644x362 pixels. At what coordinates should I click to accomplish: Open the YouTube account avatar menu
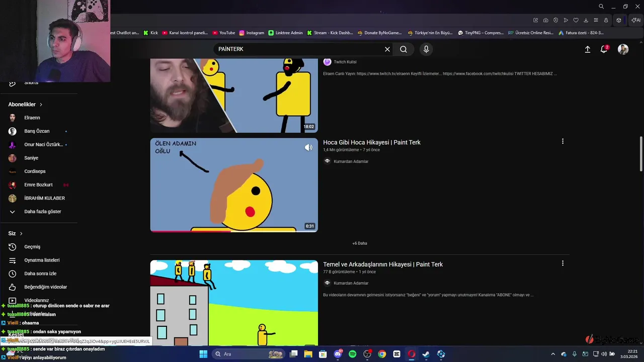click(623, 49)
